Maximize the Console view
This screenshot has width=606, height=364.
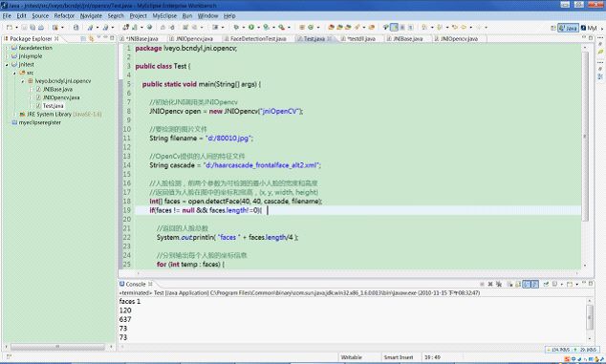[591, 283]
